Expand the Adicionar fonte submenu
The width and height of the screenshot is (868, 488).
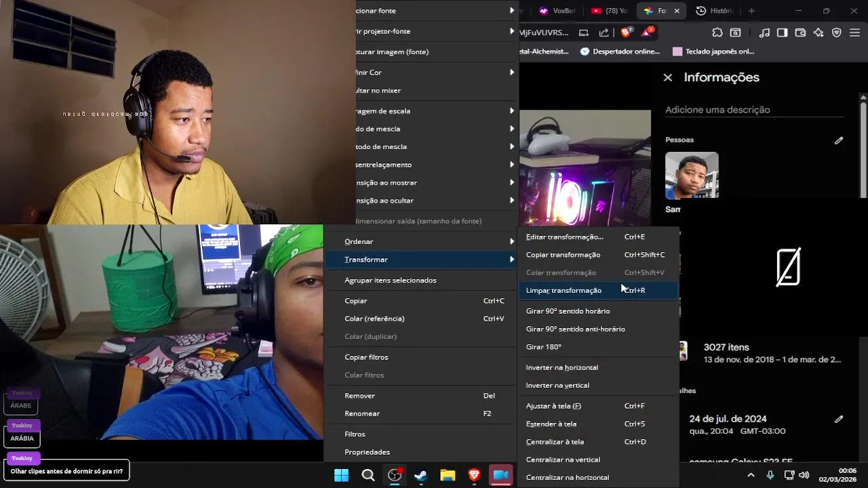coord(437,11)
